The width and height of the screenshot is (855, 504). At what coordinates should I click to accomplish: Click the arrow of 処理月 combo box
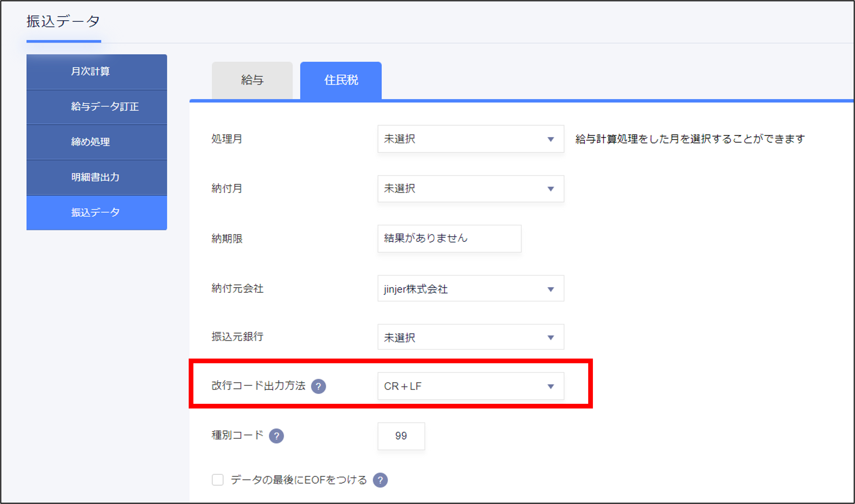(x=550, y=139)
